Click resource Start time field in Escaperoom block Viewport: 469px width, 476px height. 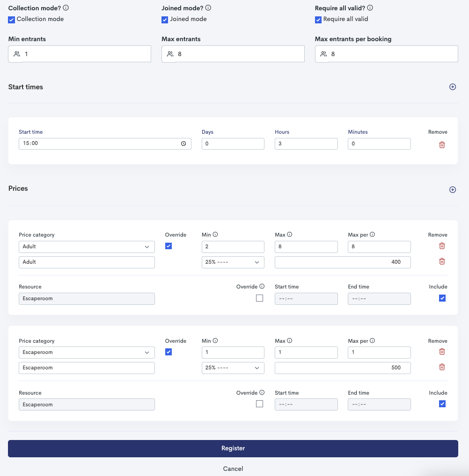pos(306,404)
